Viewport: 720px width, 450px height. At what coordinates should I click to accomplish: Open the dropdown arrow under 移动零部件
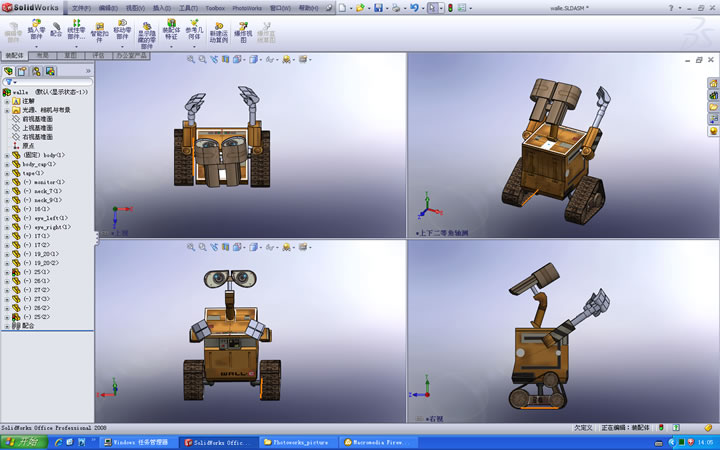tap(122, 46)
